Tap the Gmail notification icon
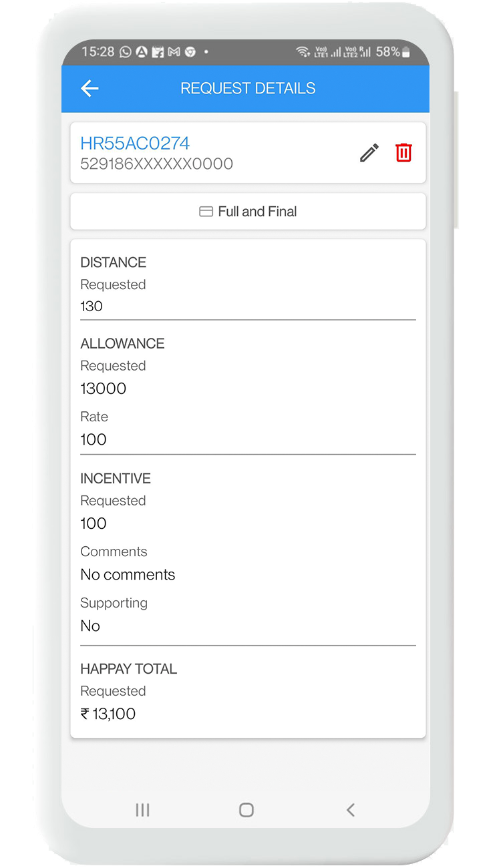The width and height of the screenshot is (493, 868). (x=174, y=51)
